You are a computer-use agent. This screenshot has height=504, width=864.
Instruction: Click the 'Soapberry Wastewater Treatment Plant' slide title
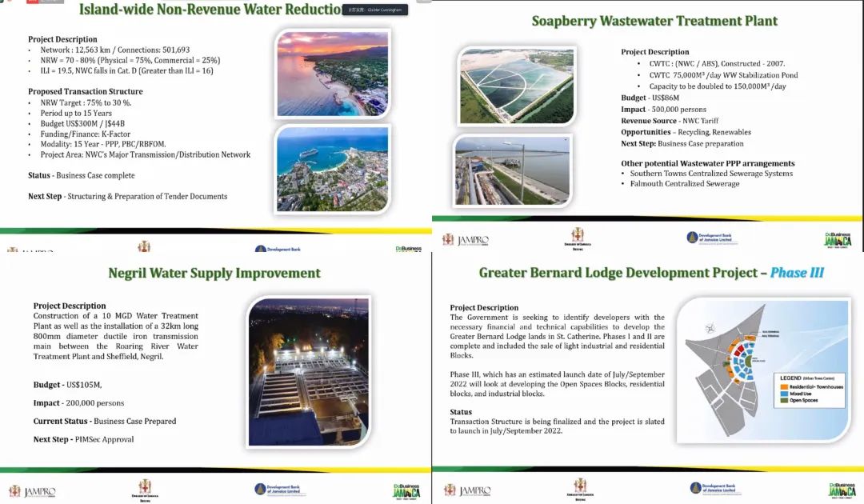tap(654, 21)
